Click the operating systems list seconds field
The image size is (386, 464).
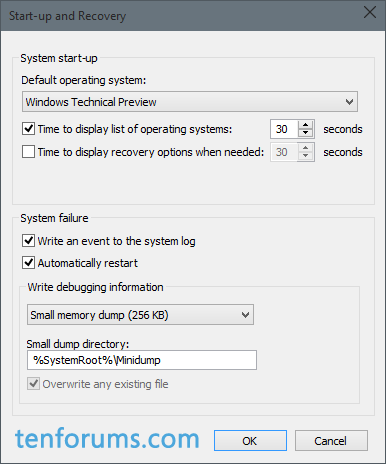(284, 129)
